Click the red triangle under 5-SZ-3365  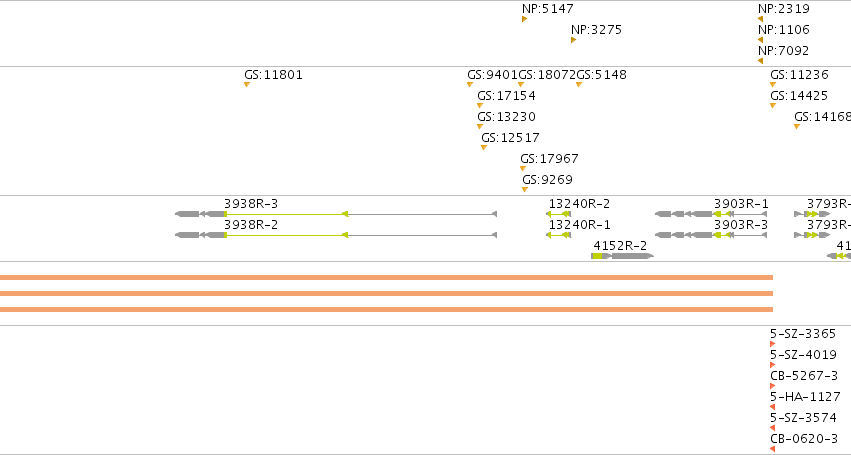point(772,344)
